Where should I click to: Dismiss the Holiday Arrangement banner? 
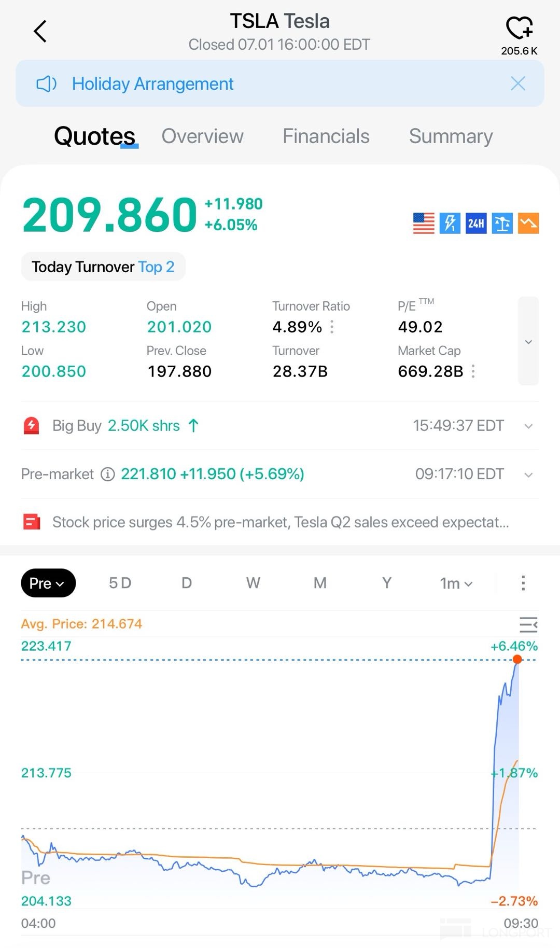pyautogui.click(x=517, y=83)
